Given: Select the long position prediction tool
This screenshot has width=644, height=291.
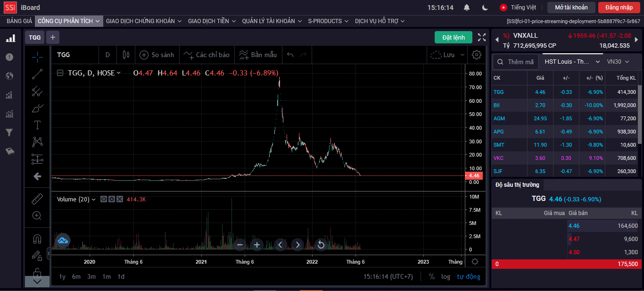Looking at the screenshot, I should click(37, 159).
